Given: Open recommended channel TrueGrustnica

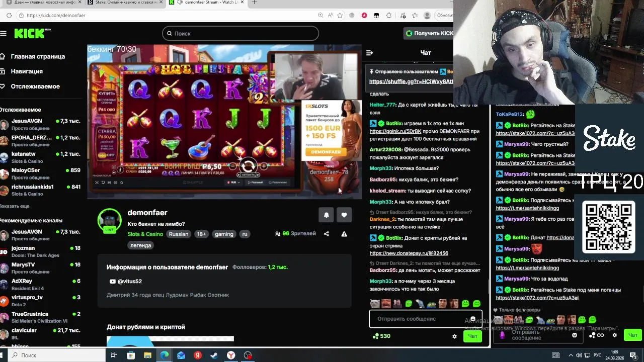Looking at the screenshot, I should pos(40,317).
